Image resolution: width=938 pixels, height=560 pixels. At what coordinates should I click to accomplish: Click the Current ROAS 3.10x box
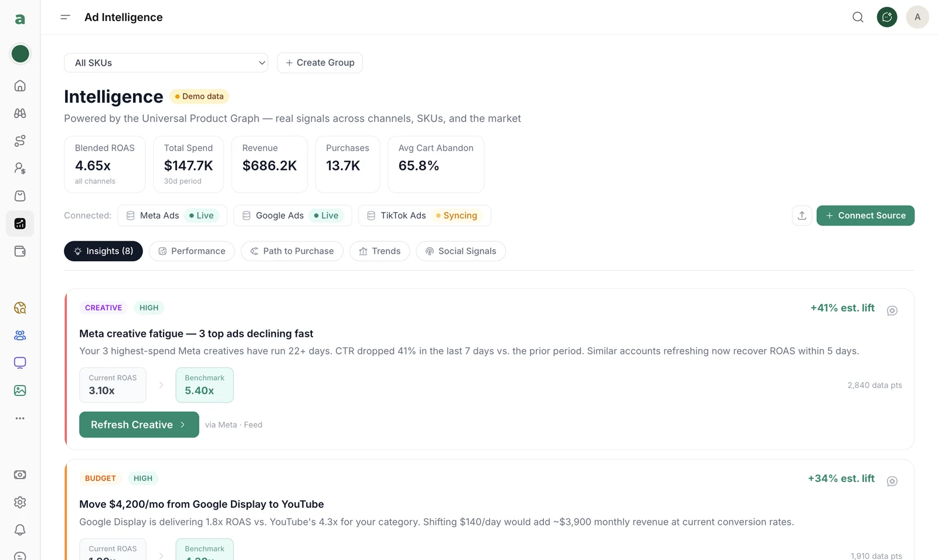pyautogui.click(x=113, y=385)
